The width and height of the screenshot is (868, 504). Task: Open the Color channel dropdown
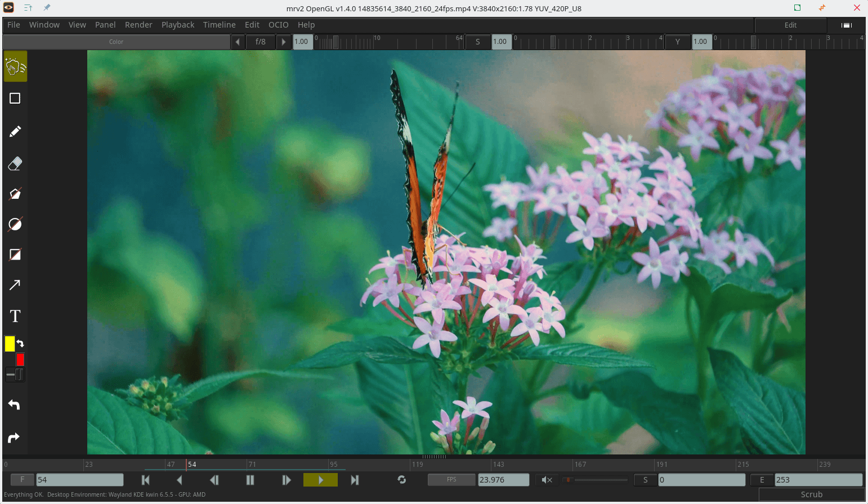click(x=116, y=42)
